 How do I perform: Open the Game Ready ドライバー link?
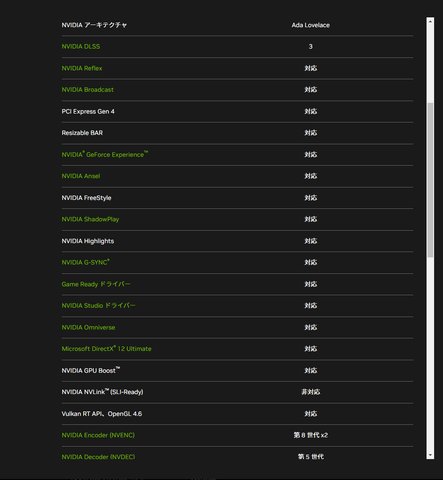coord(96,284)
